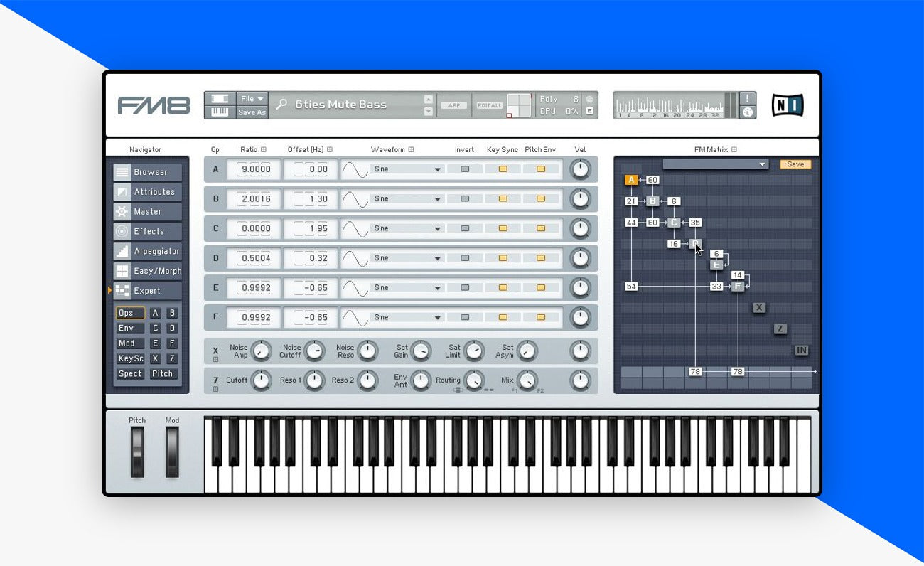Select the Expert page in Navigator
Viewport: 924px width, 566px height.
coord(148,291)
